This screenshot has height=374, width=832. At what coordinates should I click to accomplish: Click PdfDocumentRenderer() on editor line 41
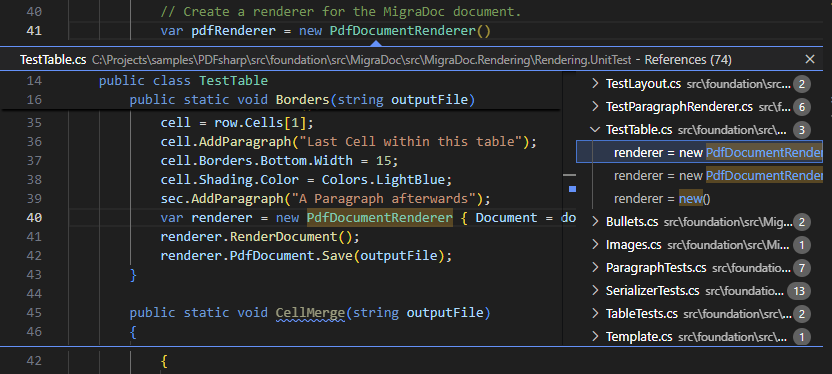410,31
